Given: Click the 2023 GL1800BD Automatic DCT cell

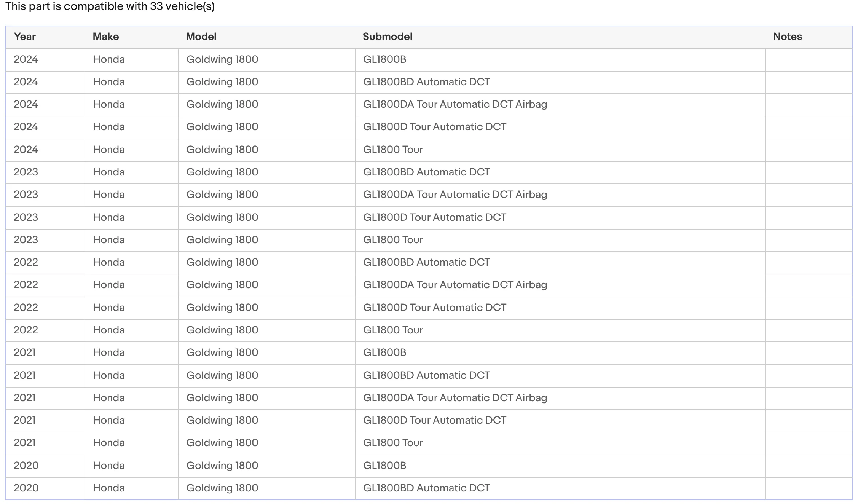Looking at the screenshot, I should (560, 172).
